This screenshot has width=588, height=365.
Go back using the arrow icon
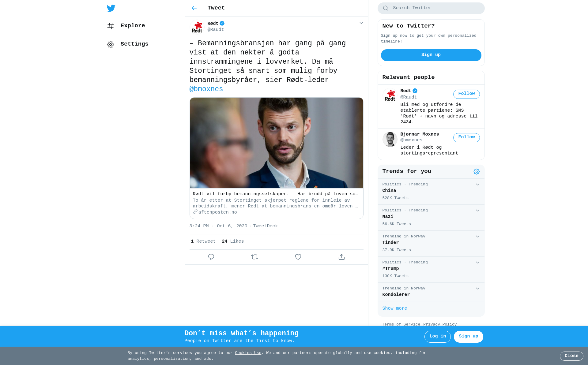point(194,8)
